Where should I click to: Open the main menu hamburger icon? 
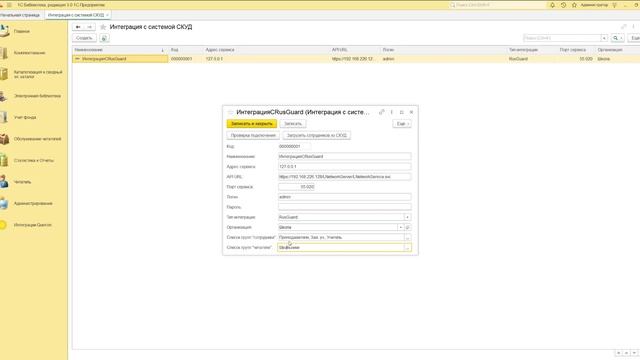[x=9, y=5]
